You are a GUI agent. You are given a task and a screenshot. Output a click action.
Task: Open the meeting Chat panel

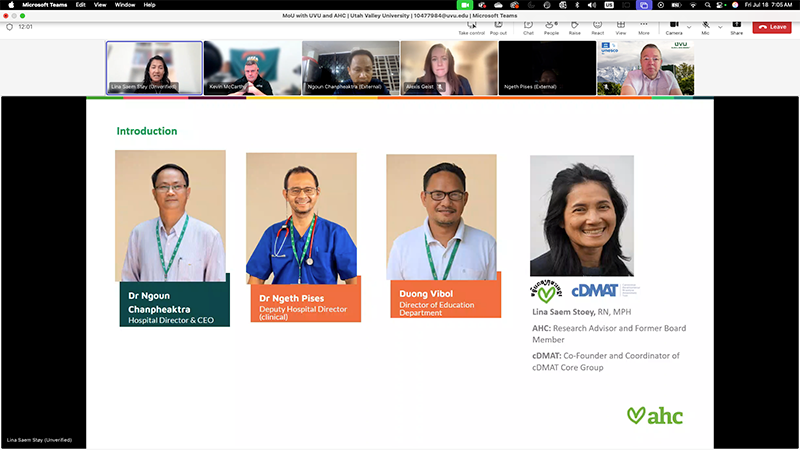528,25
